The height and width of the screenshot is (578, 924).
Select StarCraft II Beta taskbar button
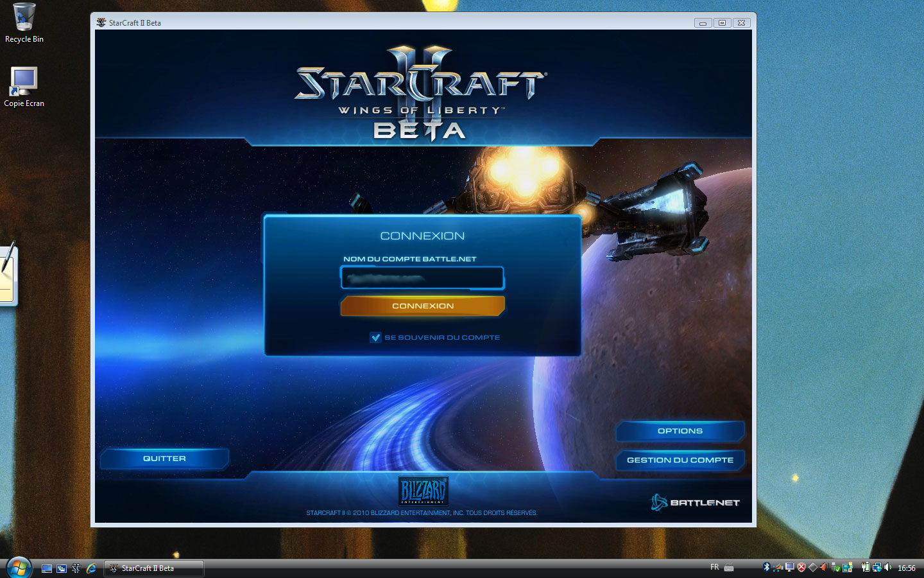(x=154, y=568)
